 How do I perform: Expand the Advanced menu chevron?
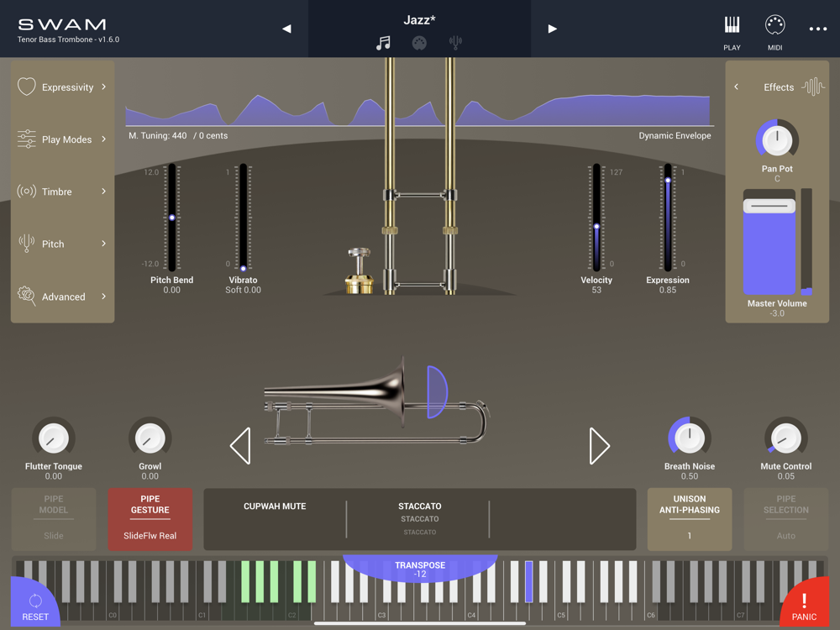pos(104,297)
